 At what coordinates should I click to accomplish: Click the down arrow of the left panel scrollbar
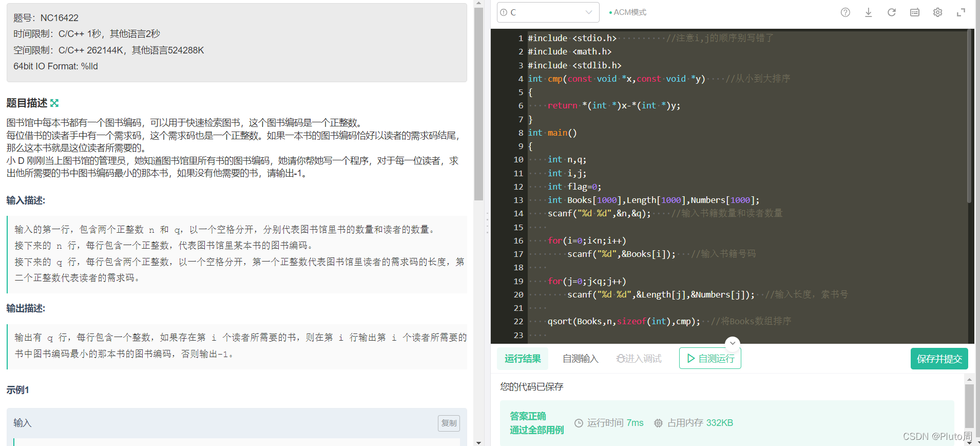click(478, 442)
